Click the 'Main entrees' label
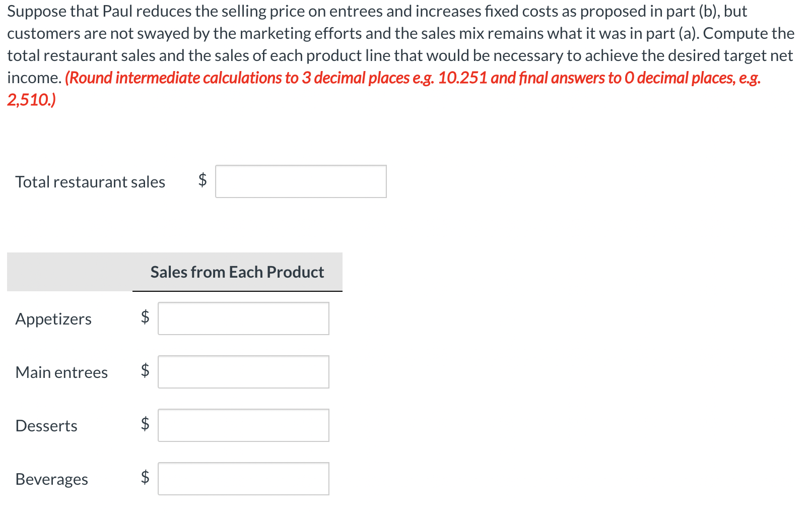This screenshot has height=515, width=812. [x=61, y=373]
